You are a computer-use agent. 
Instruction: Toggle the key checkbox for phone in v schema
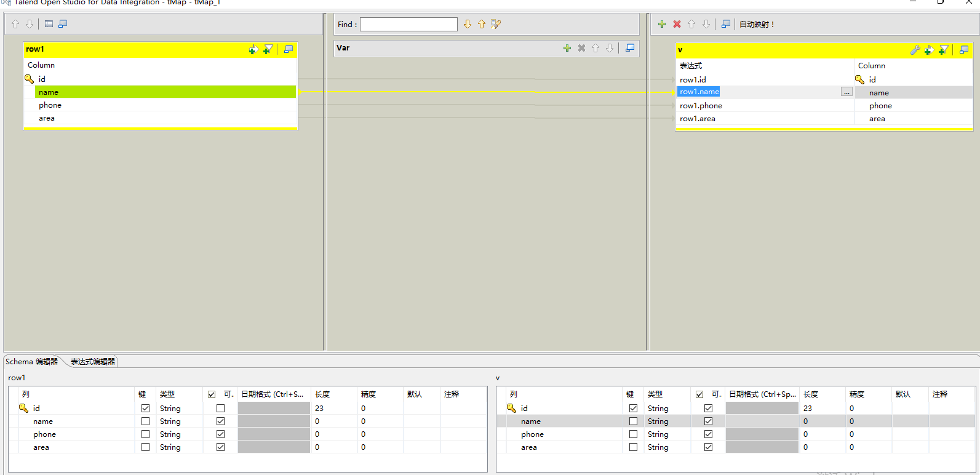633,434
